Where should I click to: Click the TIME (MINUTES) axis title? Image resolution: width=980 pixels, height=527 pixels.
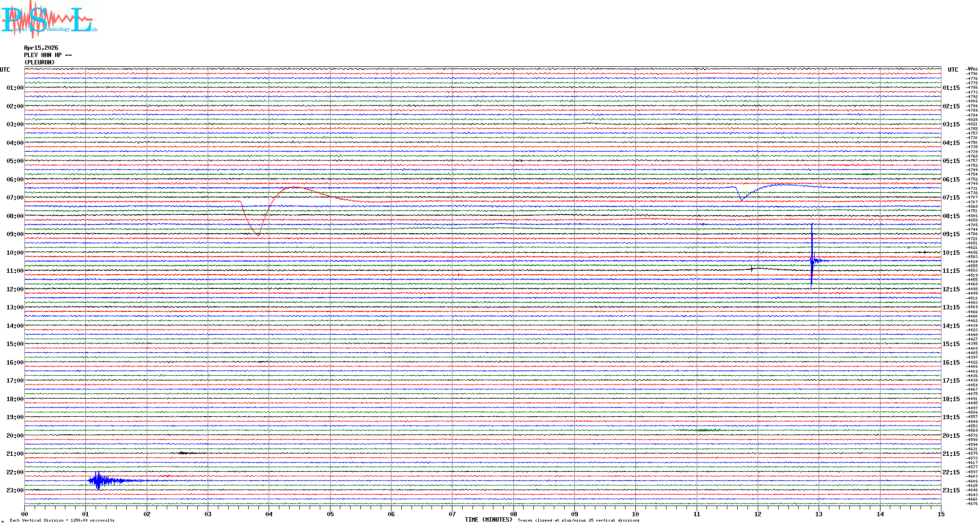(489, 520)
